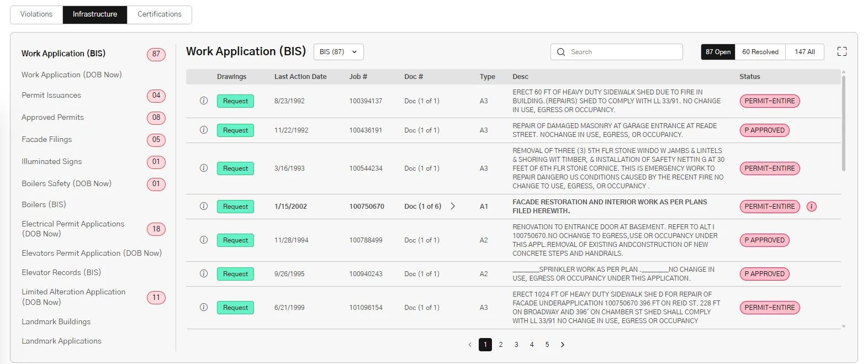Image resolution: width=868 pixels, height=364 pixels.
Task: Click P APPROVED status for job 100436191
Action: [x=765, y=130]
